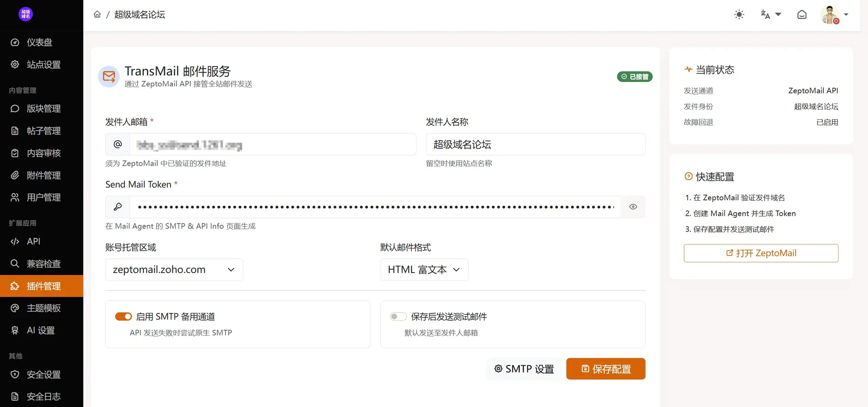Click '3. 保存配置并发送测试邮件' step
868x407 pixels.
pos(730,229)
